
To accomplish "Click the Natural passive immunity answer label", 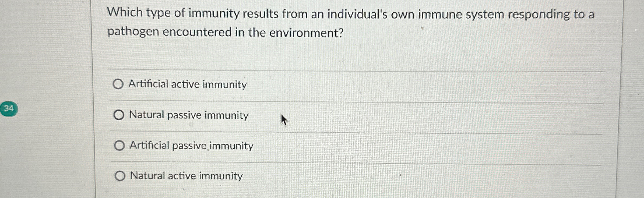I will point(188,115).
